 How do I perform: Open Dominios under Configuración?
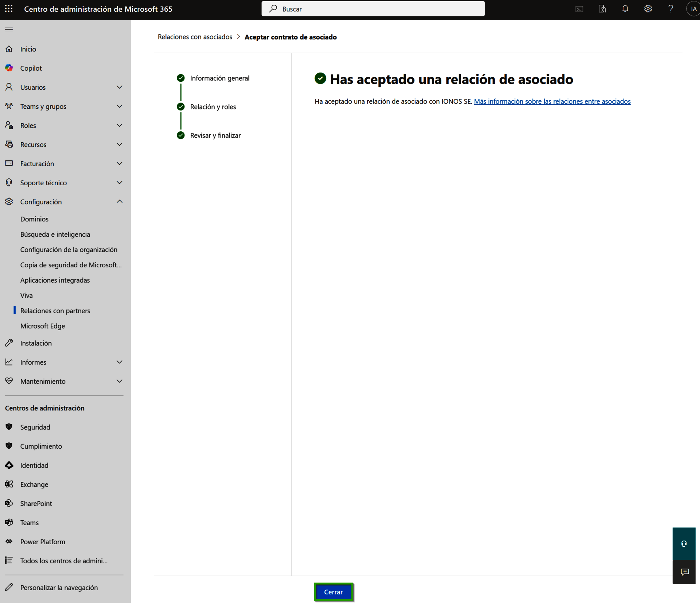coord(34,219)
